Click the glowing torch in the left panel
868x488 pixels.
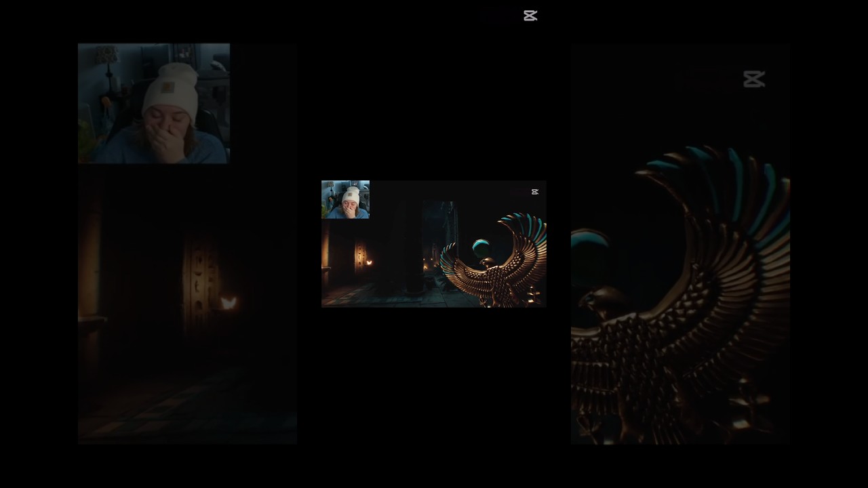229,303
